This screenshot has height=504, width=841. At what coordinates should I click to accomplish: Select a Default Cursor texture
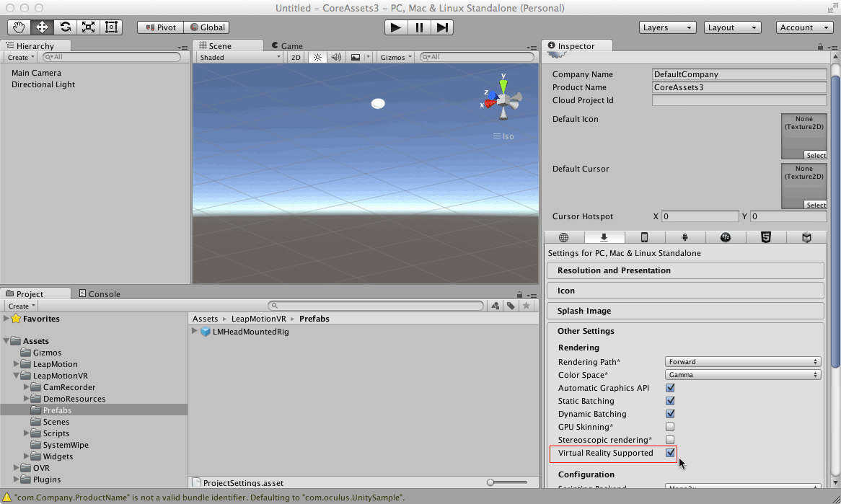point(816,205)
